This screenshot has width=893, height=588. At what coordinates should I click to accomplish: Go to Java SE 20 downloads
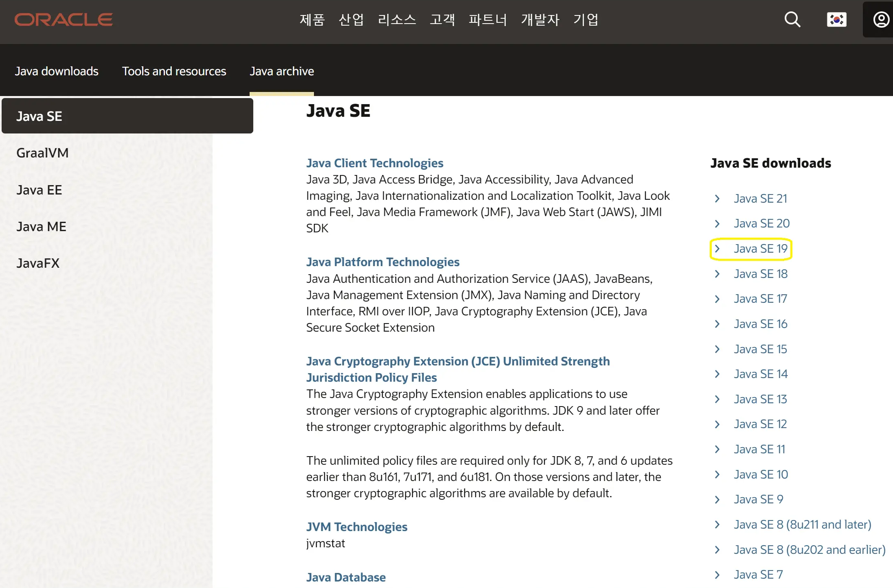pyautogui.click(x=762, y=223)
